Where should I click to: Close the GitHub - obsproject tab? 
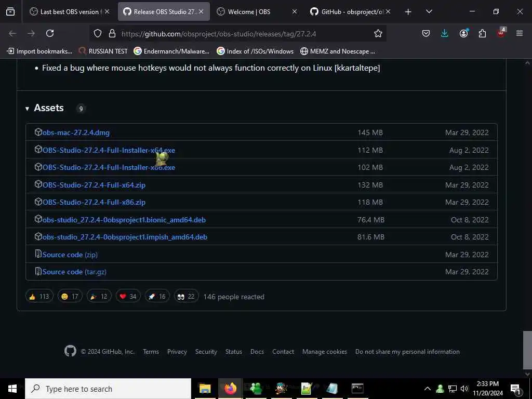[388, 11]
